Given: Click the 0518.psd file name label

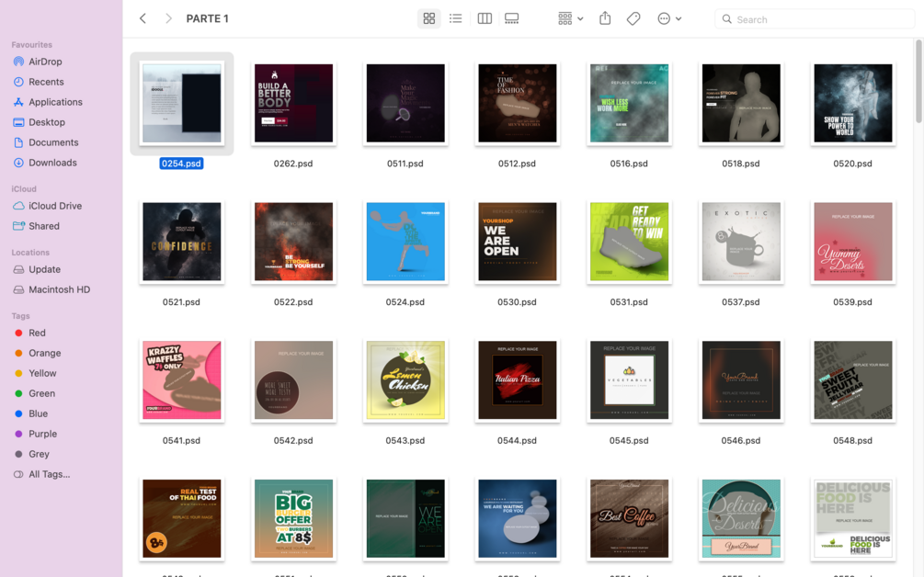Looking at the screenshot, I should pos(741,164).
